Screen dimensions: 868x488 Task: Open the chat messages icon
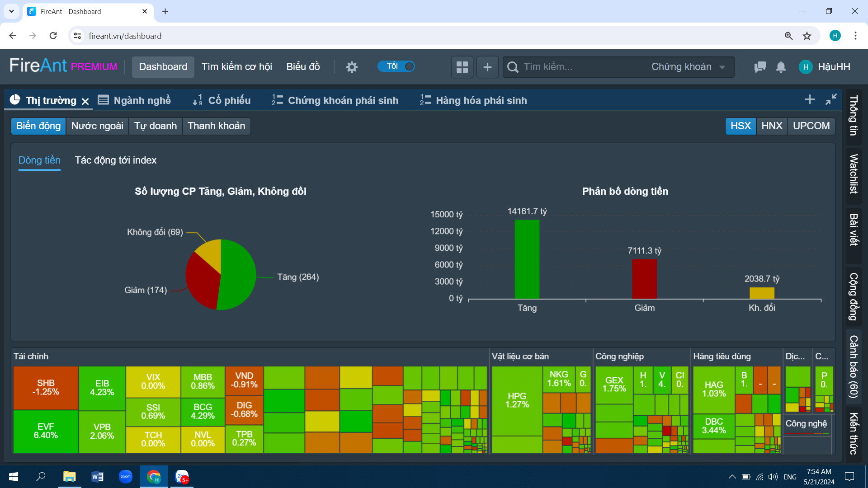click(x=760, y=67)
